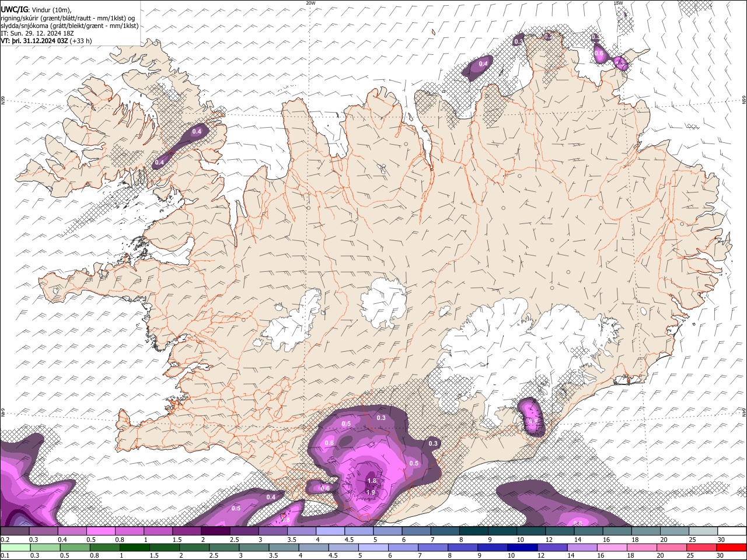
Task: Click the dark blue bottom-row swatch between 10 and 12
Action: [522, 548]
